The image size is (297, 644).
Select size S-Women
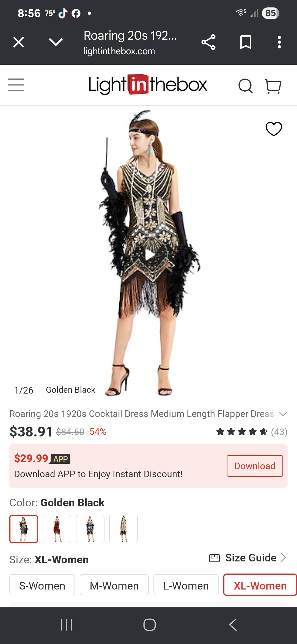pos(42,585)
